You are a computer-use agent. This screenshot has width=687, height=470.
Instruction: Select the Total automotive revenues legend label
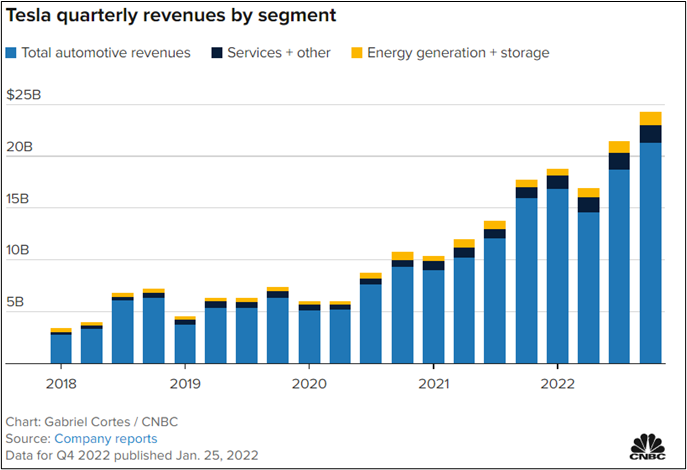click(105, 52)
